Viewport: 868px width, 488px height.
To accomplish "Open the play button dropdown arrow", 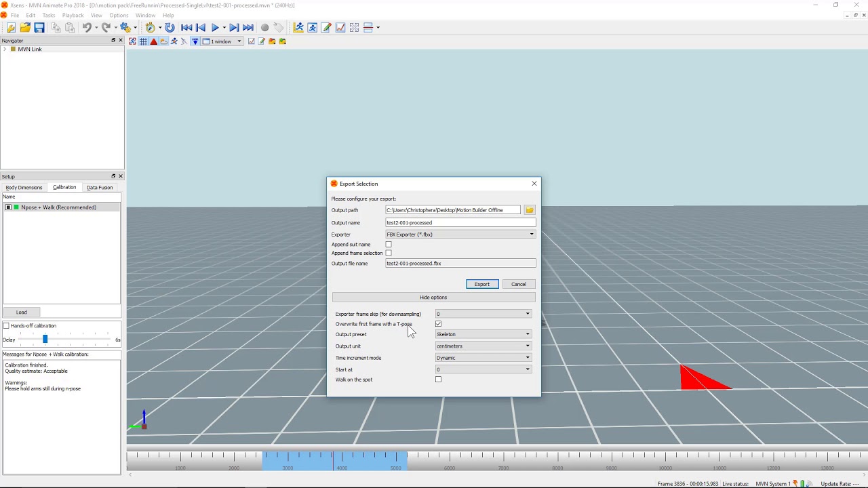I will (224, 28).
